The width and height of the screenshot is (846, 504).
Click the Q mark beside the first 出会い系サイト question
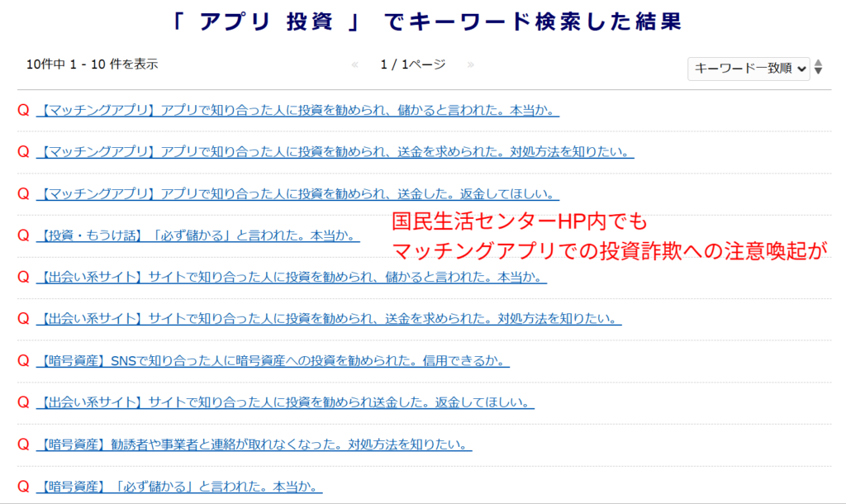click(21, 275)
